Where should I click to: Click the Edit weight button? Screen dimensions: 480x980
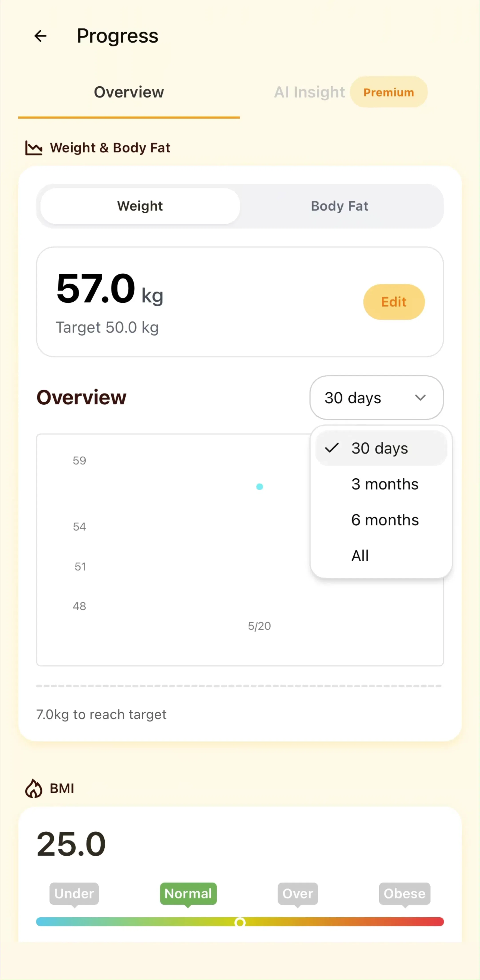coord(394,302)
